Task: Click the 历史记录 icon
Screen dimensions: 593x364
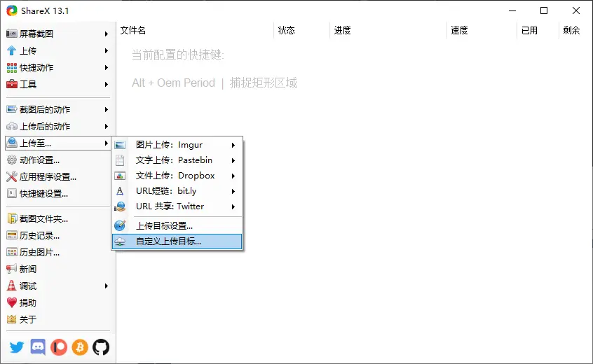Action: [12, 236]
